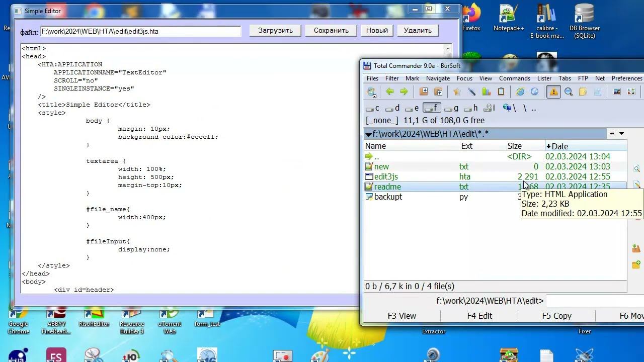Click the parent folder '..' row
This screenshot has height=362, width=644.
click(496, 156)
